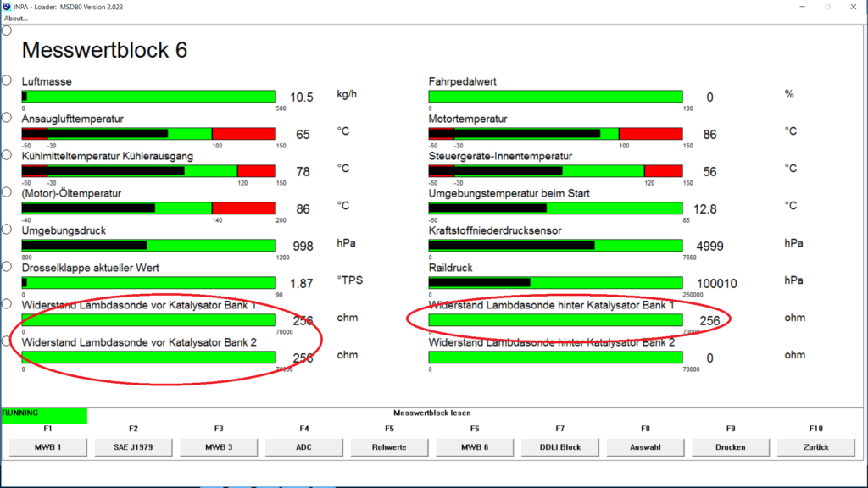Select radio button beside Drosselklappe aktueller Wert
This screenshot has width=868, height=488.
click(7, 266)
